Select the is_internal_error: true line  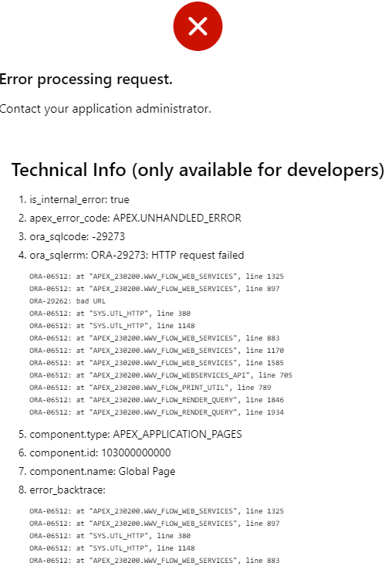click(79, 200)
